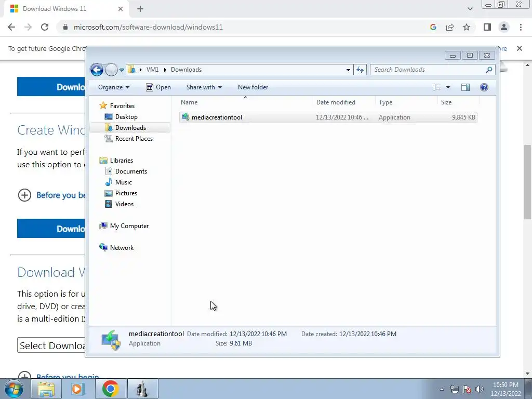
Task: Reload the Chrome page
Action: click(45, 27)
